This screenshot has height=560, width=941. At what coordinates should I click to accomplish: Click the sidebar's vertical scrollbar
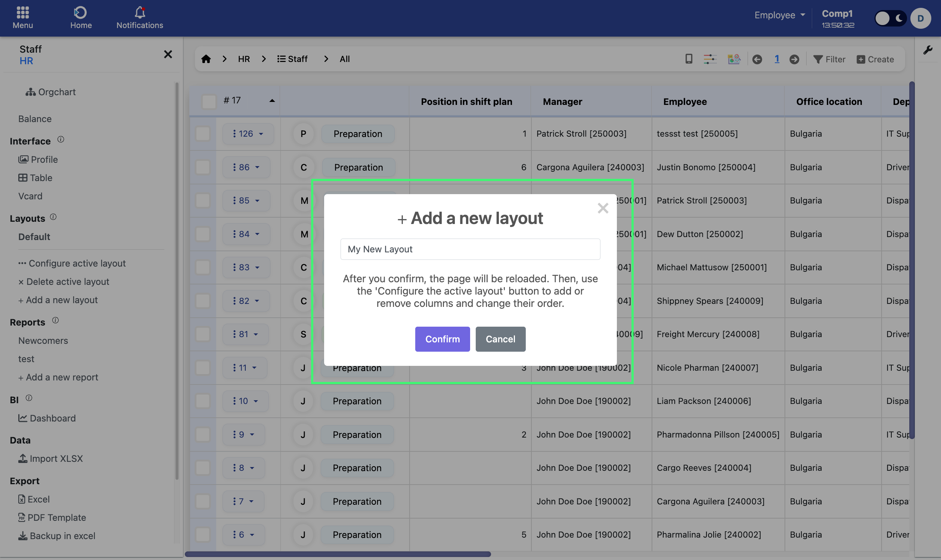[x=177, y=281]
